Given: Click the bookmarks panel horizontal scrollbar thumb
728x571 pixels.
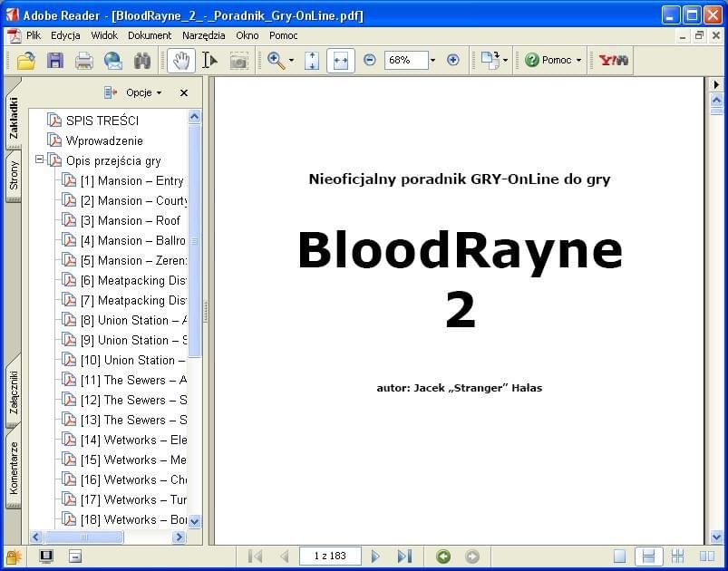Looking at the screenshot, I should 83,537.
